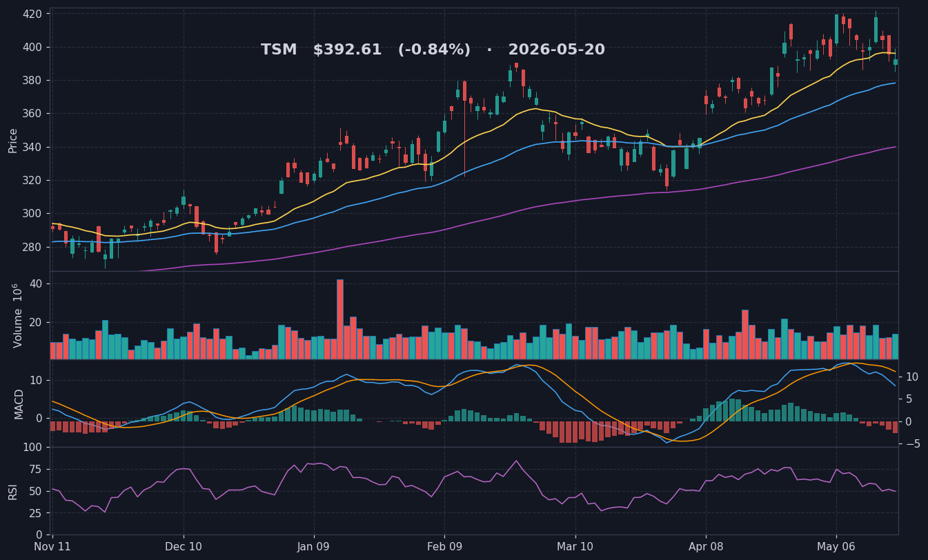The height and width of the screenshot is (560, 928).
Task: Select the May 06 date label
Action: 836,547
